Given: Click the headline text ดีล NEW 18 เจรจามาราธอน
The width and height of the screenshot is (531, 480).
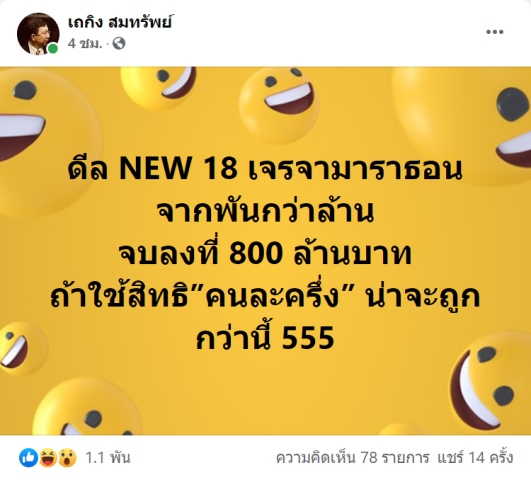Looking at the screenshot, I should point(265,170).
